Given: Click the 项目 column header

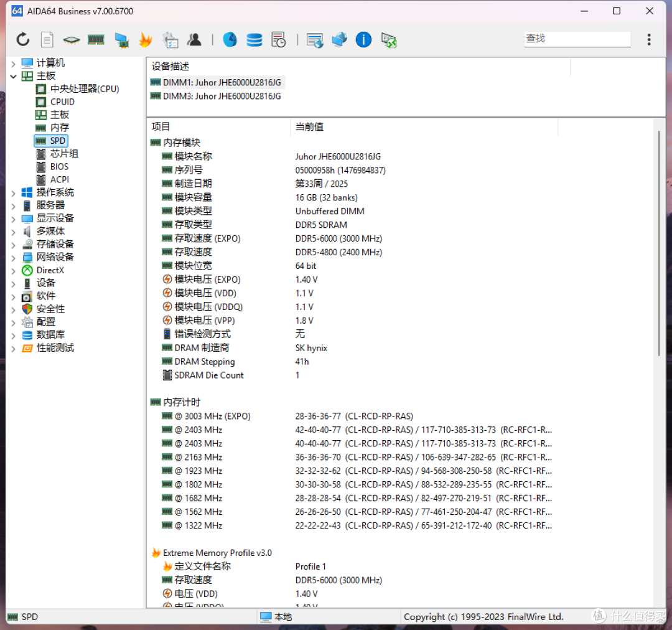Looking at the screenshot, I should (218, 126).
